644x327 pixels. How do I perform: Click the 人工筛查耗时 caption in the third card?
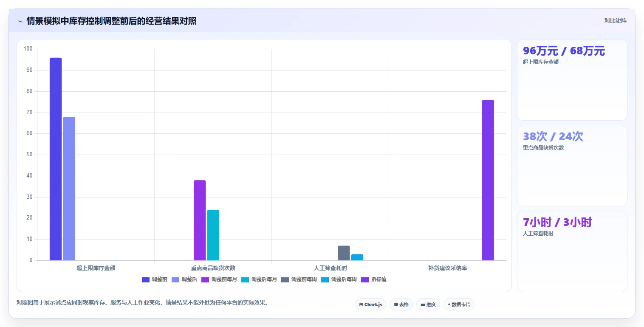click(x=538, y=234)
